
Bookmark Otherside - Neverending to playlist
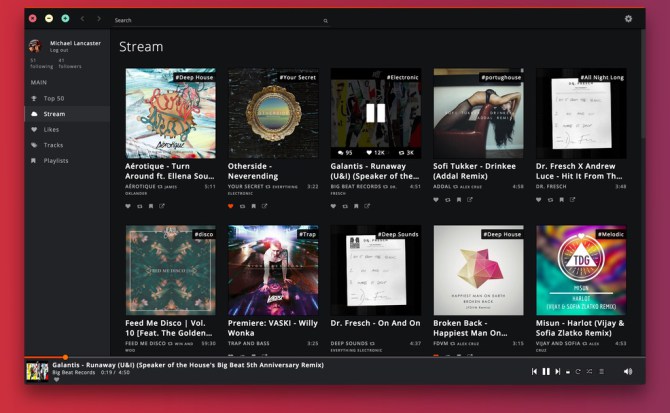coord(253,206)
